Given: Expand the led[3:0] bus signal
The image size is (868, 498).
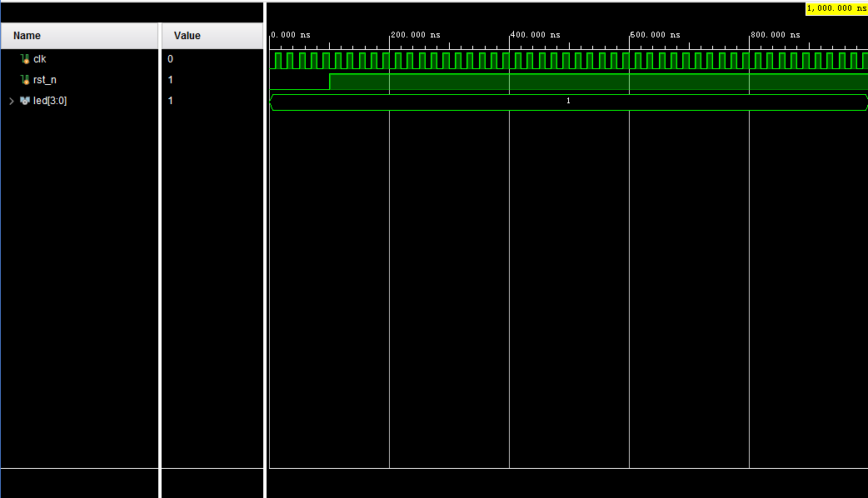Looking at the screenshot, I should [11, 101].
